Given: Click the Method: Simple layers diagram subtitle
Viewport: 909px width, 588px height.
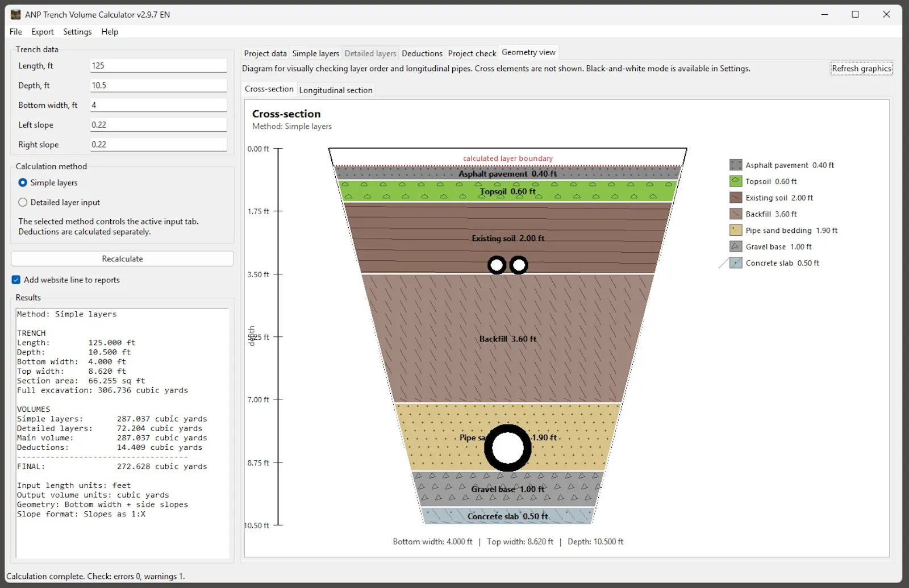Looking at the screenshot, I should tap(292, 127).
